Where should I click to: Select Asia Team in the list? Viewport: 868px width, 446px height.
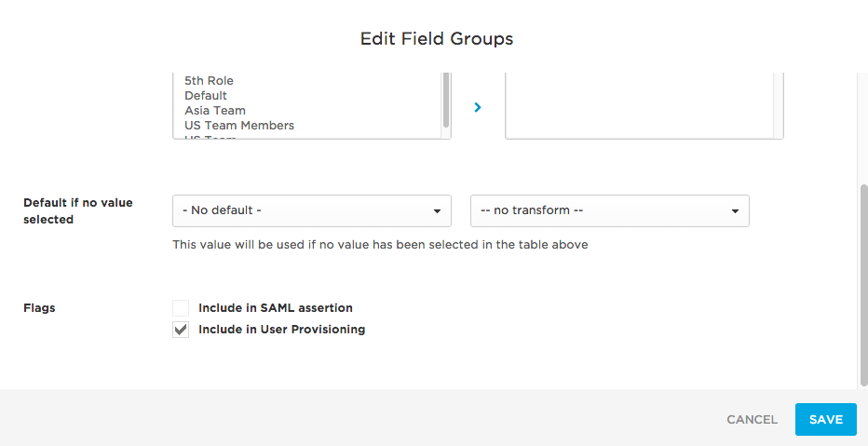(215, 111)
